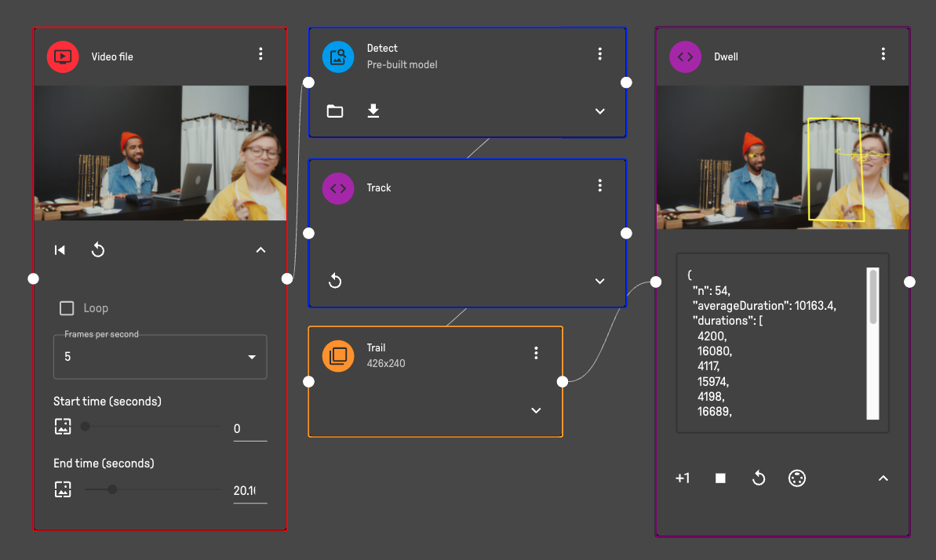Click the start time frame picker icon

click(x=63, y=427)
